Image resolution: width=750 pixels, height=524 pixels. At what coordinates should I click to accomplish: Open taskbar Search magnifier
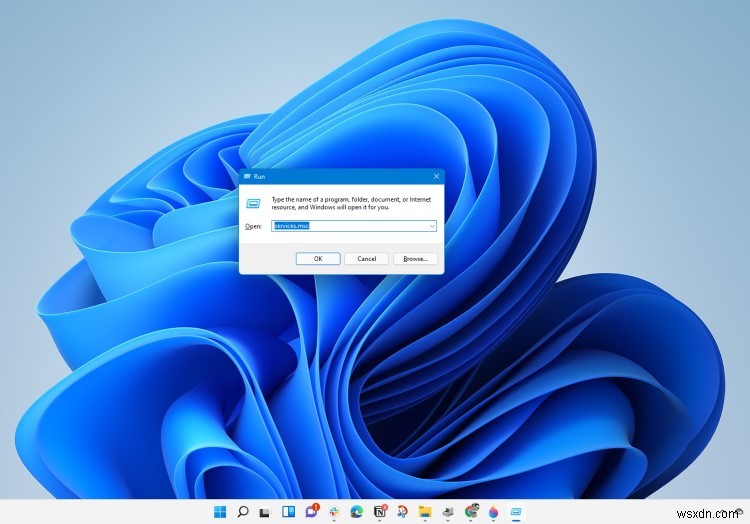click(243, 512)
